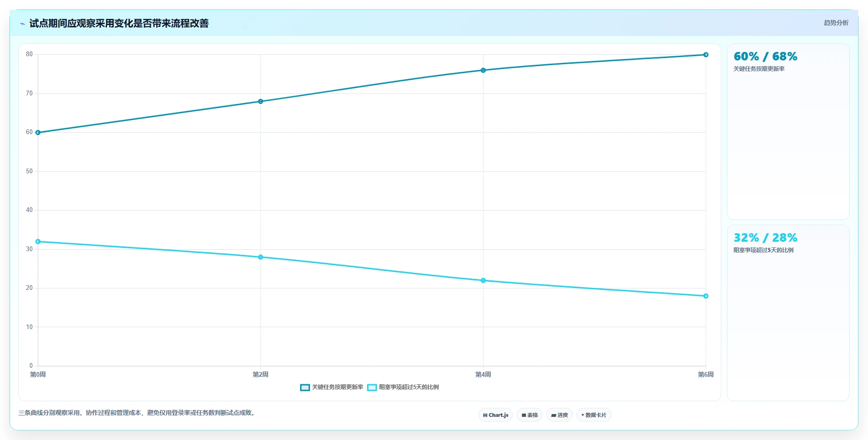Select the 第2周 point at 28

click(x=260, y=257)
